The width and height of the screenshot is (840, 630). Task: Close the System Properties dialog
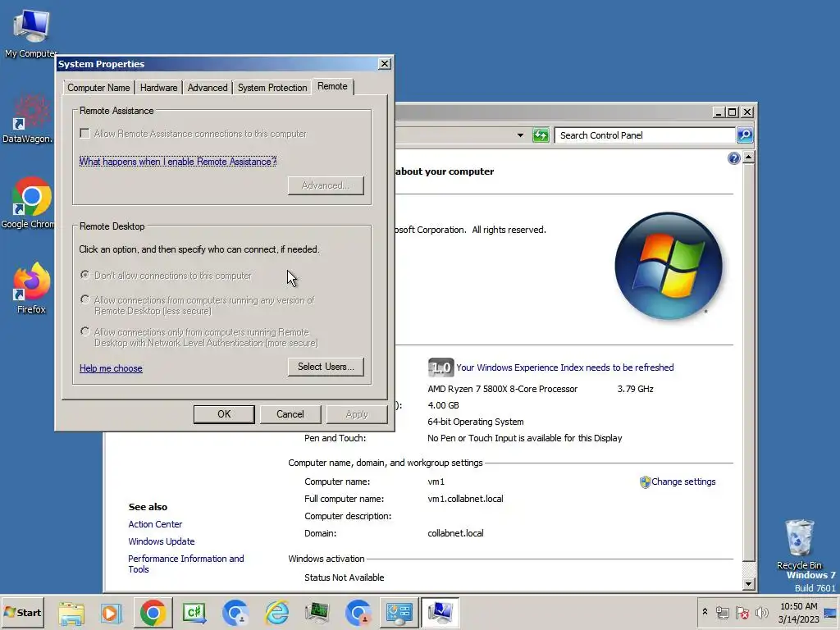(x=384, y=64)
